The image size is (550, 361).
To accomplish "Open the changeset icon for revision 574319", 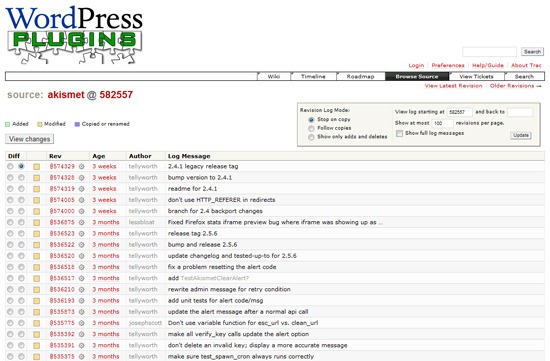I will coord(81,189).
